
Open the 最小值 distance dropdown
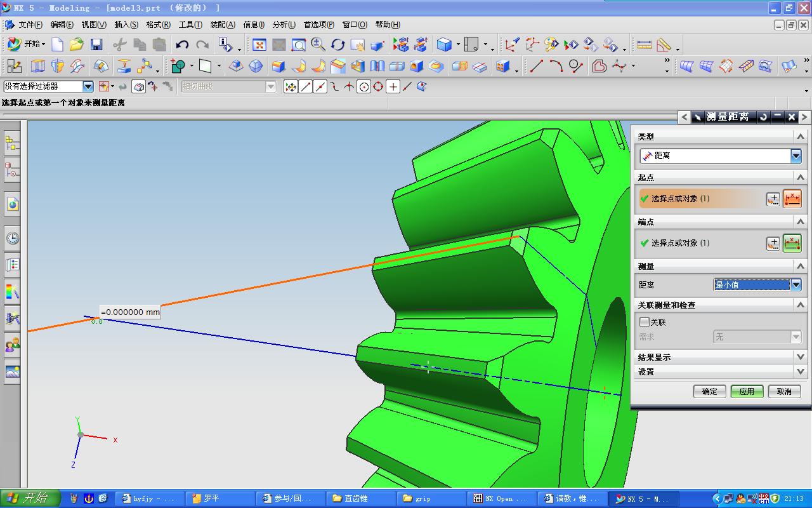(796, 285)
